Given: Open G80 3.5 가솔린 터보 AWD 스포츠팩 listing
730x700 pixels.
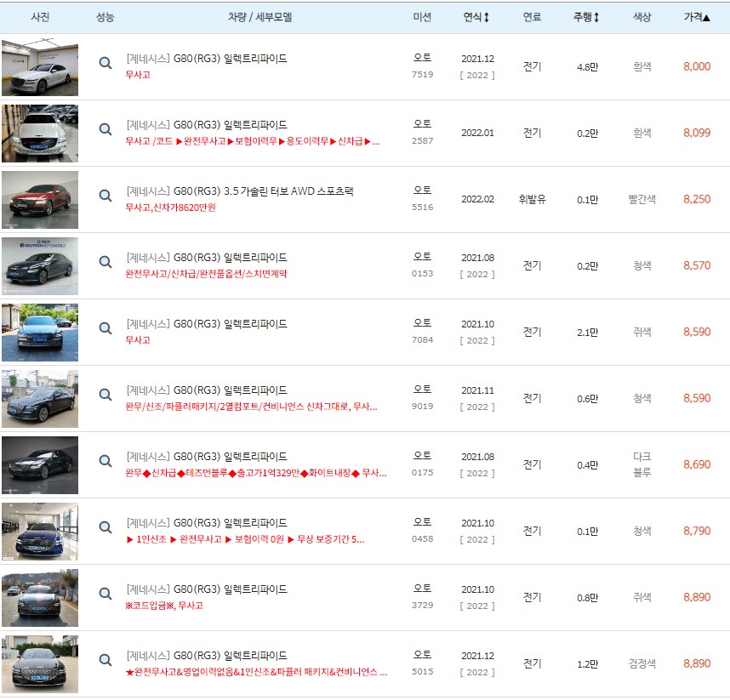Looking at the screenshot, I should click(240, 191).
